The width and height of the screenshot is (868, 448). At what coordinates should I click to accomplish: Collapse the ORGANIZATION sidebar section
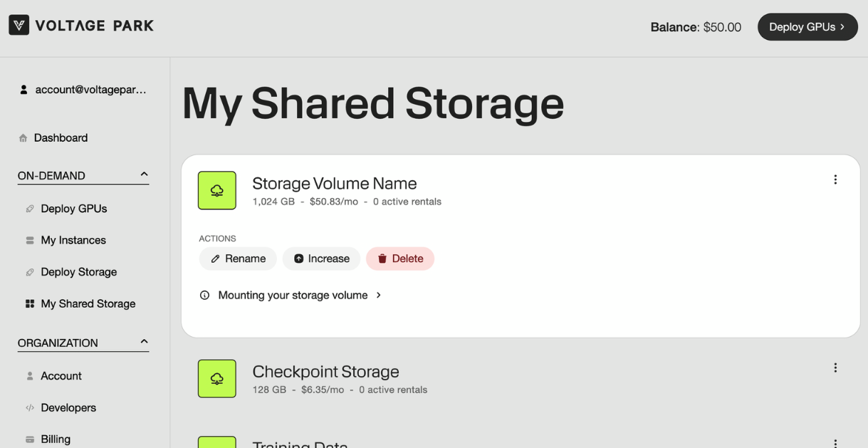tap(144, 342)
